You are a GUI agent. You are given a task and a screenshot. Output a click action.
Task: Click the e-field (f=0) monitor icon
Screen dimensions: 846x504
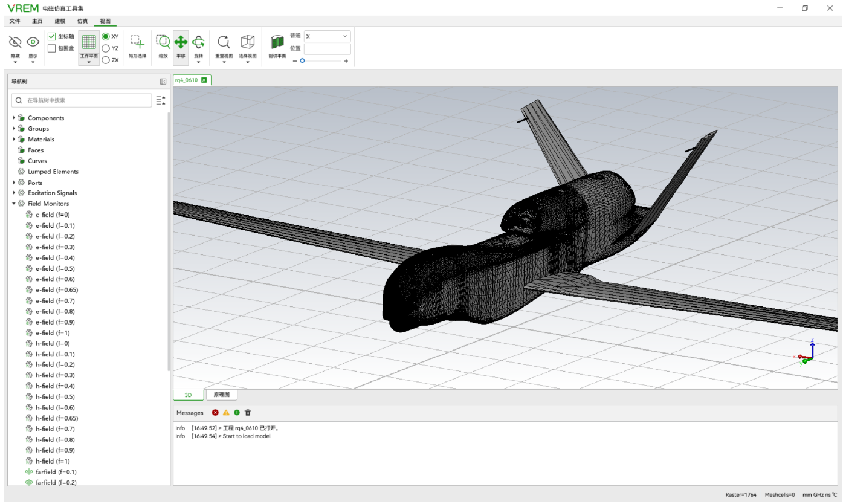[29, 215]
